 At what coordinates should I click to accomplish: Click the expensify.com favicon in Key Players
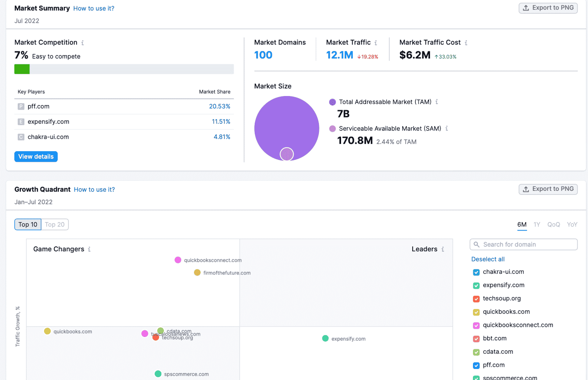point(21,122)
